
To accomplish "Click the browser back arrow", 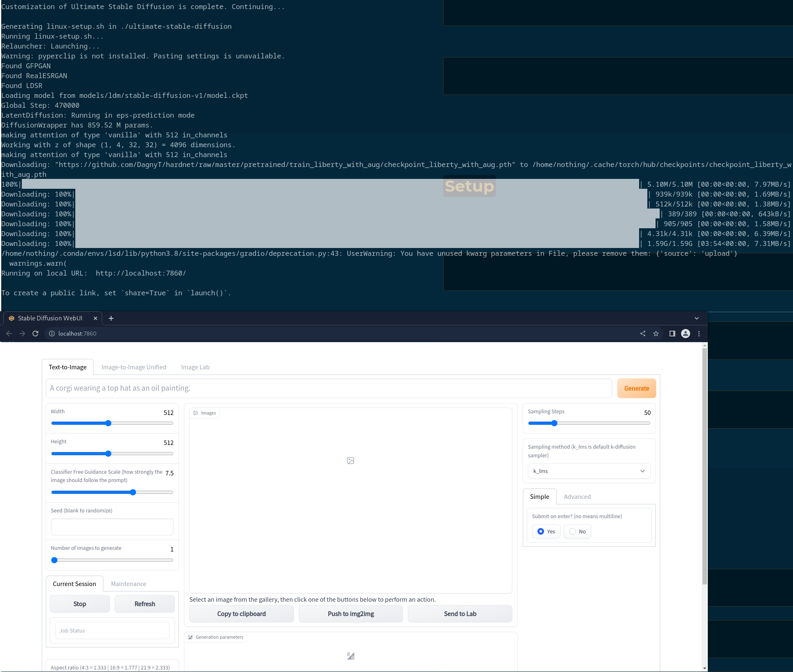I will coord(9,334).
